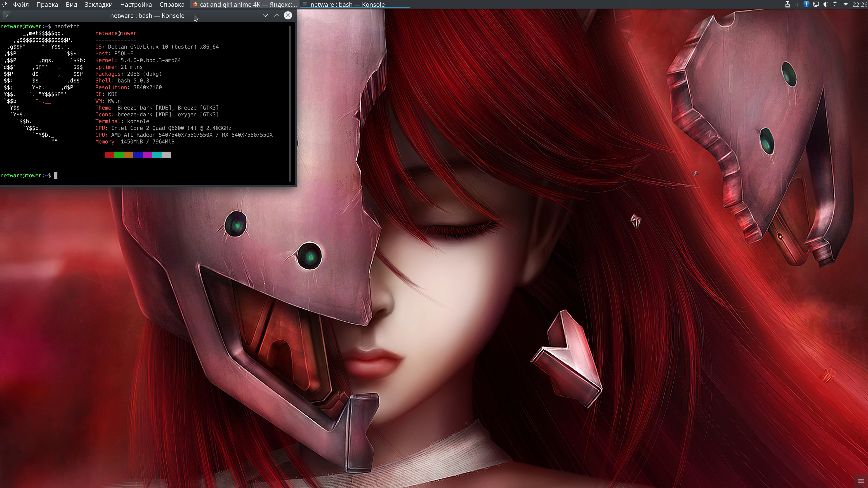Open the desktop toolbox hamburger icon

[x=861, y=481]
